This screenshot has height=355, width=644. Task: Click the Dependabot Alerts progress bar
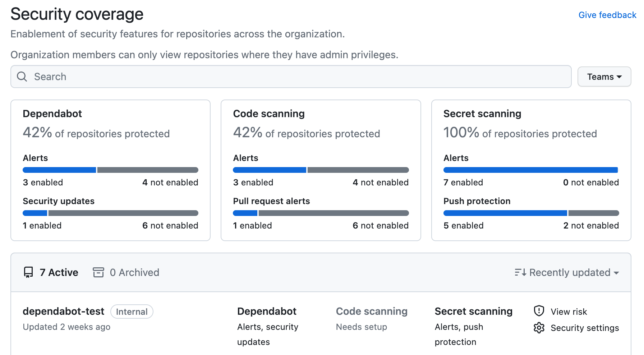point(110,170)
